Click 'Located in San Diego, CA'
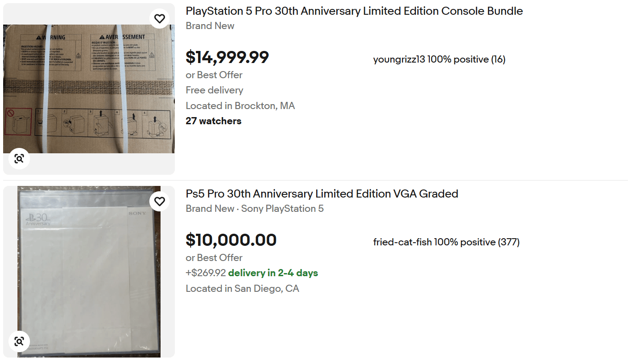 coord(242,289)
